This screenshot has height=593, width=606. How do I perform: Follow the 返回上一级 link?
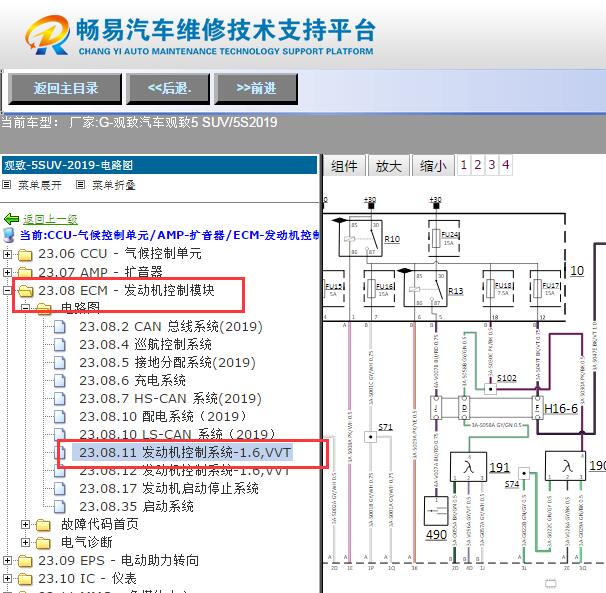pyautogui.click(x=50, y=220)
